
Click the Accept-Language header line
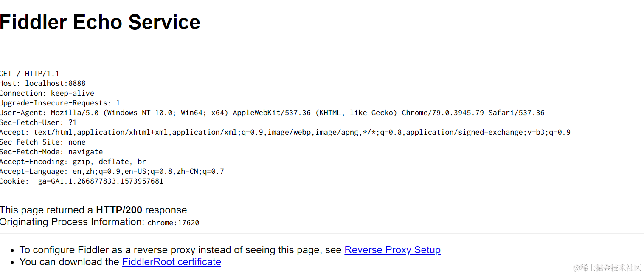tap(112, 171)
